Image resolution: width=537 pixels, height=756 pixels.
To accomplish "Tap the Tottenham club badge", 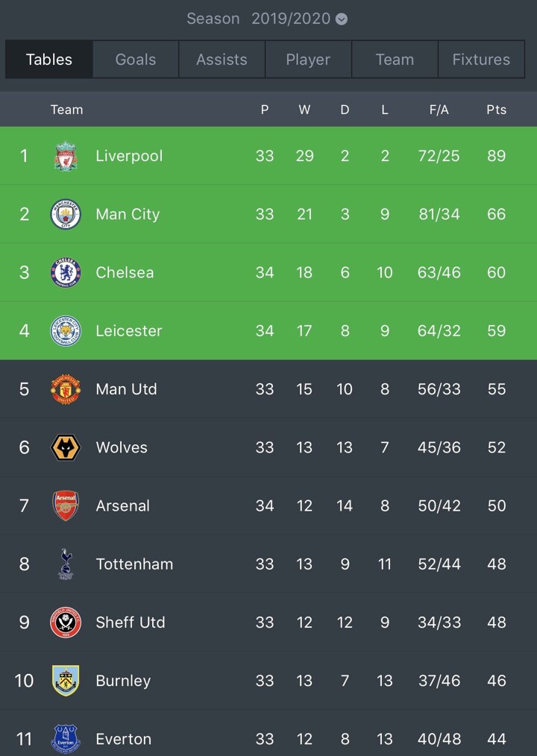I will click(66, 564).
